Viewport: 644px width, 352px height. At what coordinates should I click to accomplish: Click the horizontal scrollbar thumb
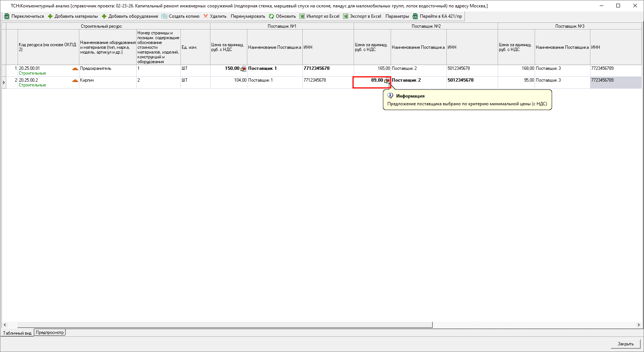click(225, 325)
